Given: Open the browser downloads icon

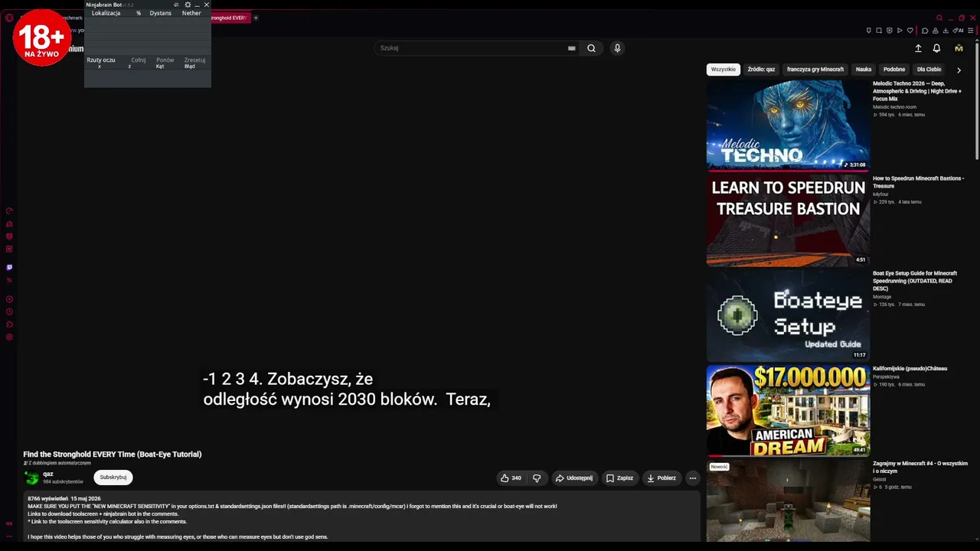Looking at the screenshot, I should click(x=946, y=31).
